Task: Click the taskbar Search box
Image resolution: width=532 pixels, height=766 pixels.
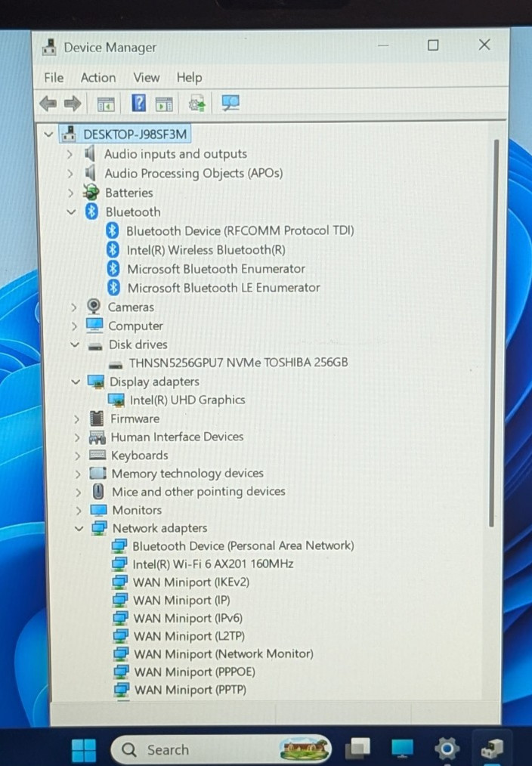Action: tap(221, 750)
